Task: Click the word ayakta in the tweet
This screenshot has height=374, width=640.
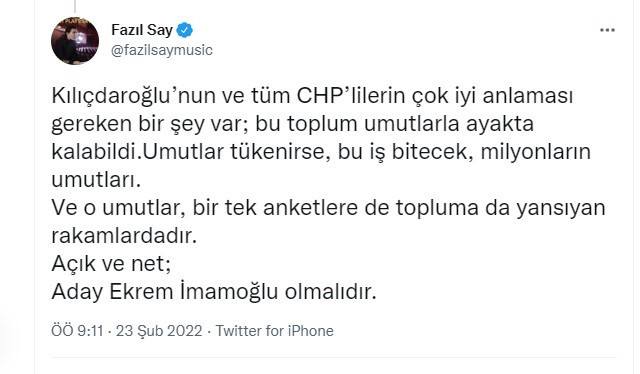Action: coord(500,124)
